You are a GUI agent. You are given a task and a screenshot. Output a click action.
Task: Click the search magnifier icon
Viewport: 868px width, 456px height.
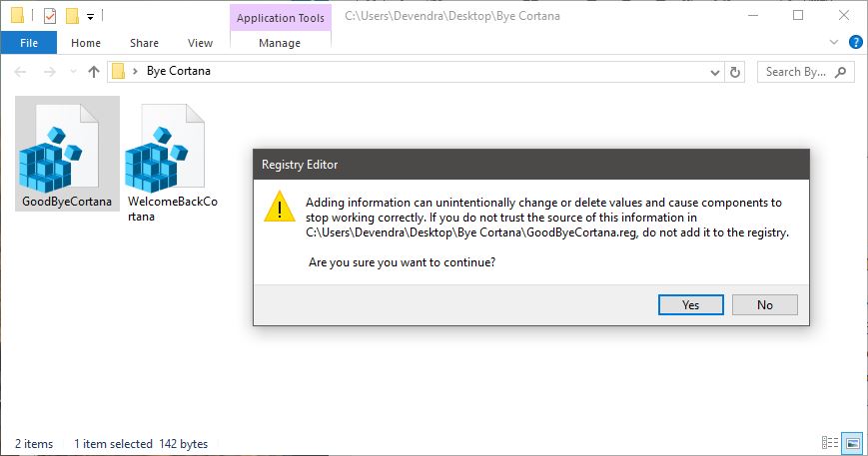tap(840, 72)
